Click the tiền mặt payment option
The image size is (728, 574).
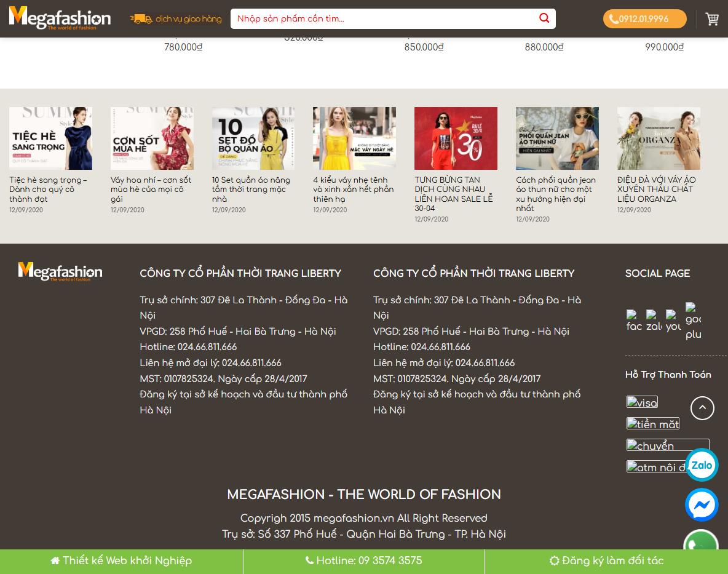point(652,423)
